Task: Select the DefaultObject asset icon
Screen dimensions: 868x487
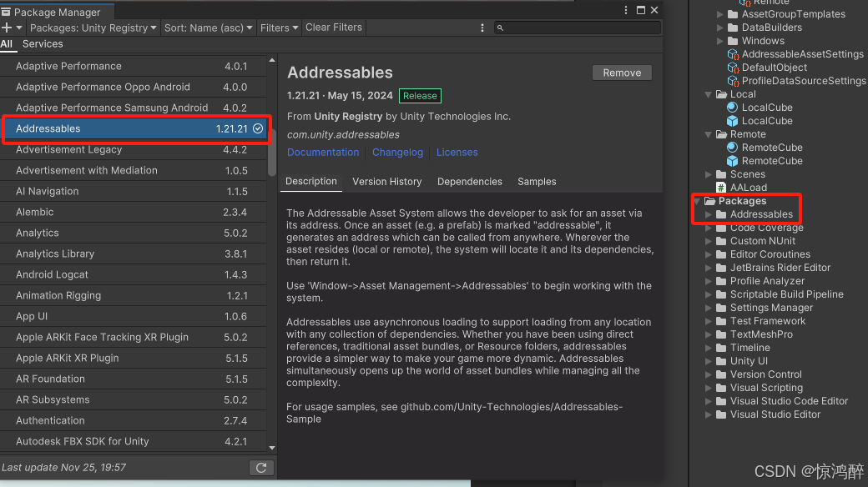Action: coord(733,68)
